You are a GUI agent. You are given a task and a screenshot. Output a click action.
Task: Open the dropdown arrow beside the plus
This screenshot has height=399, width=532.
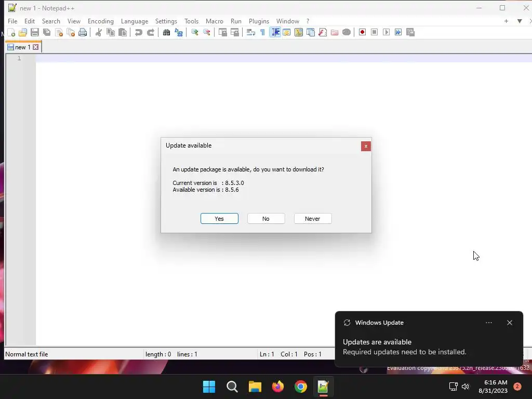(x=520, y=21)
